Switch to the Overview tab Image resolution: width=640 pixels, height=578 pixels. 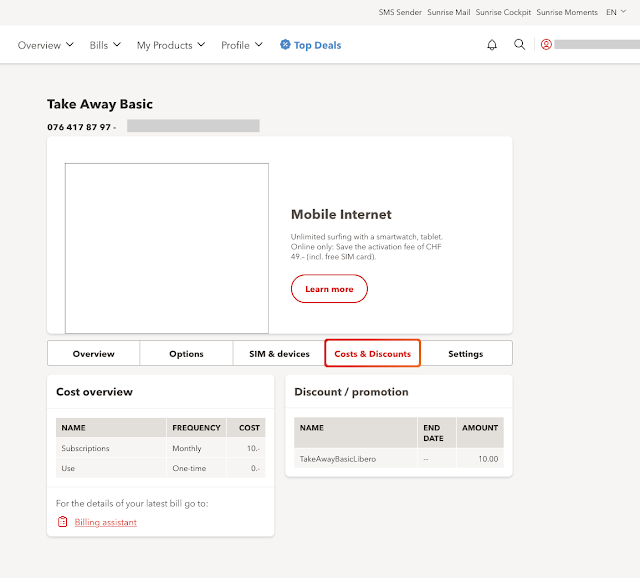(x=93, y=354)
